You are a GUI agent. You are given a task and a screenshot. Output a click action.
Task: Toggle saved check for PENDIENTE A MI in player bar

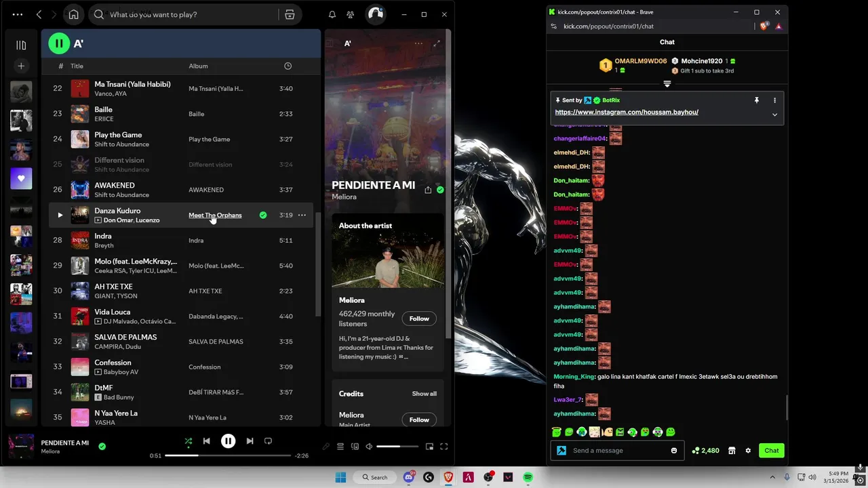coord(102,447)
